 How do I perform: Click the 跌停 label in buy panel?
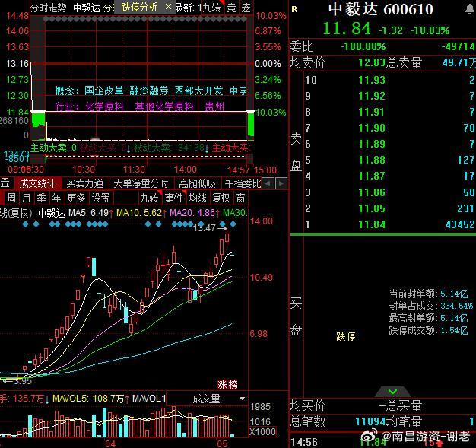tap(346, 336)
